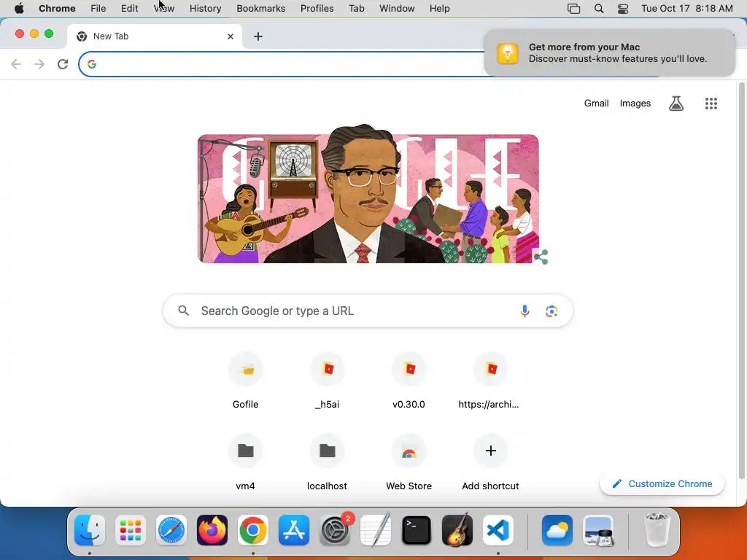Screen dimensions: 747x560
Task: Open Search Labs flask icon
Action: click(x=676, y=104)
